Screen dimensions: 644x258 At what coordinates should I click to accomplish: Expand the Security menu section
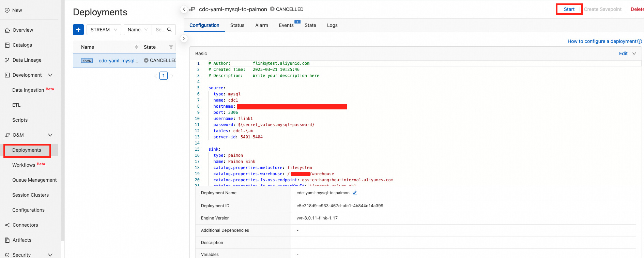coord(50,255)
